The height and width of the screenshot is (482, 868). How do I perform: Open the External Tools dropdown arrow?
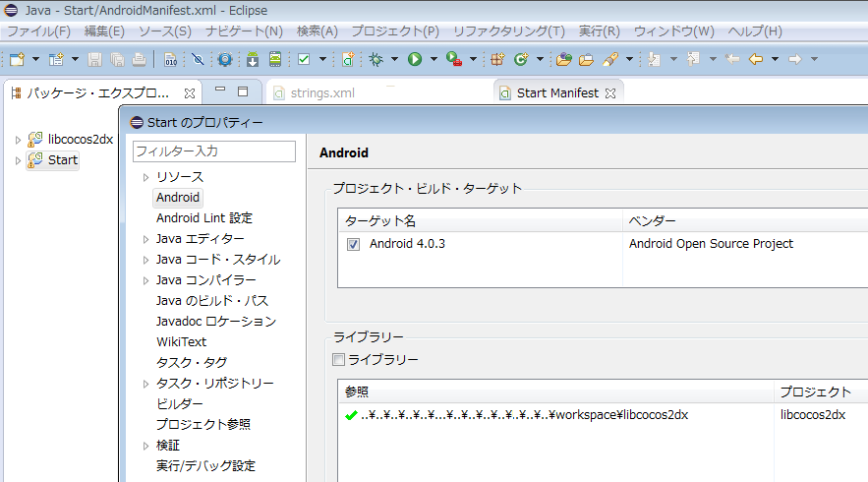(x=473, y=59)
